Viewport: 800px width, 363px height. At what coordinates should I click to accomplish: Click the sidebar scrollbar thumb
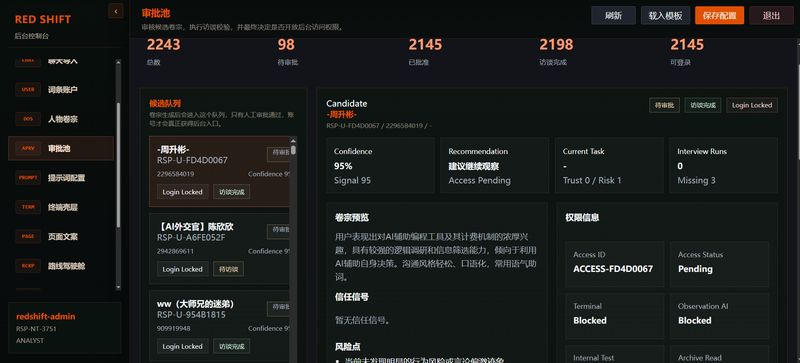point(118,165)
